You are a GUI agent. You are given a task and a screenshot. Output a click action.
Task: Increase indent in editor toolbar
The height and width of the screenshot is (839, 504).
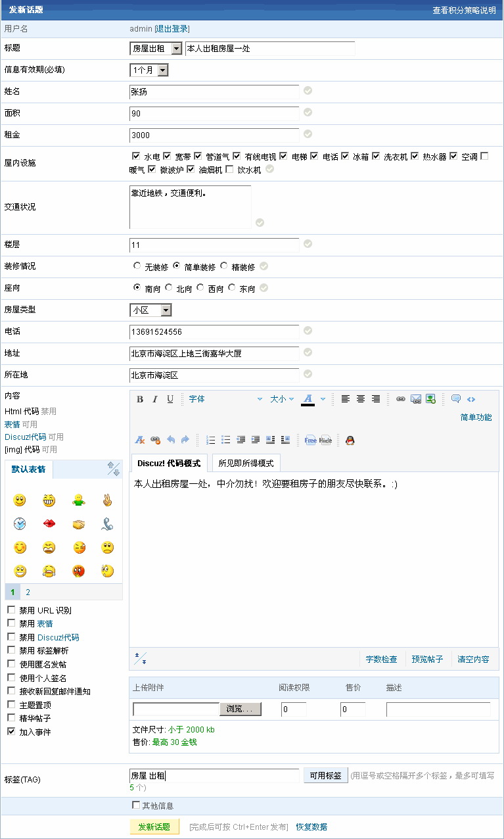point(256,440)
